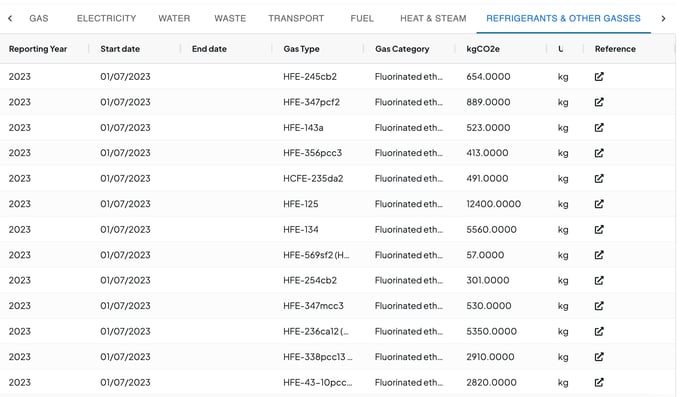Switch to the GAS tab
Viewport: 688px width, 397px height.
[x=39, y=18]
